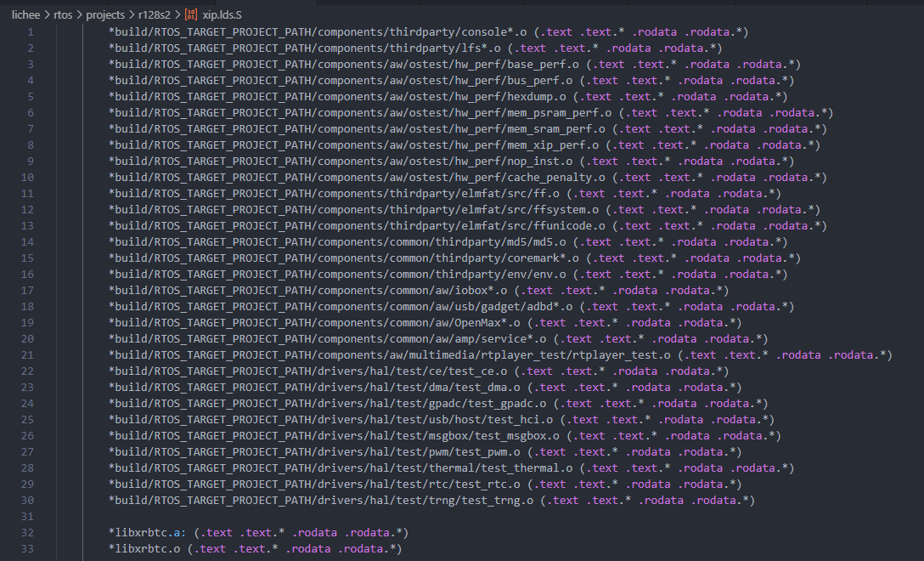
Task: Click the xip.lds.S file icon in breadcrumb
Action: coord(191,15)
